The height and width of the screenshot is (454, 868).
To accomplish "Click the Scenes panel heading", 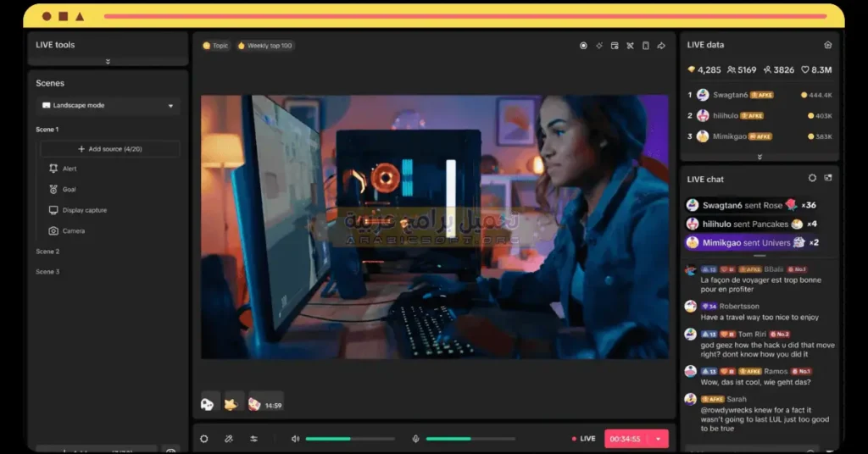I will point(50,83).
